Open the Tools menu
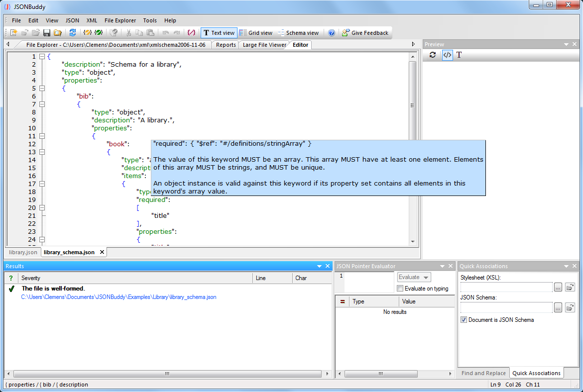 (150, 20)
